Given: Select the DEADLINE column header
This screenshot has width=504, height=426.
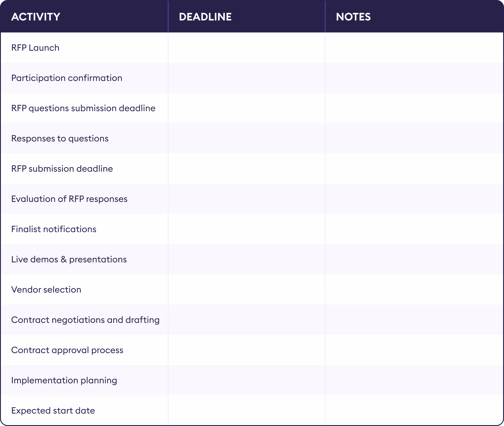Looking at the screenshot, I should tap(205, 17).
